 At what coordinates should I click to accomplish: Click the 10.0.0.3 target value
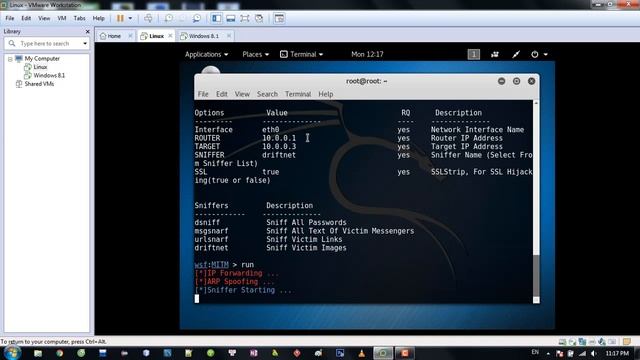(279, 147)
